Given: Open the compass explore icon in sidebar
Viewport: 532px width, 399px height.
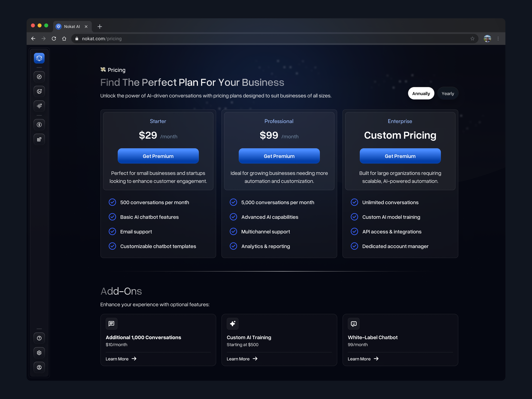Looking at the screenshot, I should [39, 77].
